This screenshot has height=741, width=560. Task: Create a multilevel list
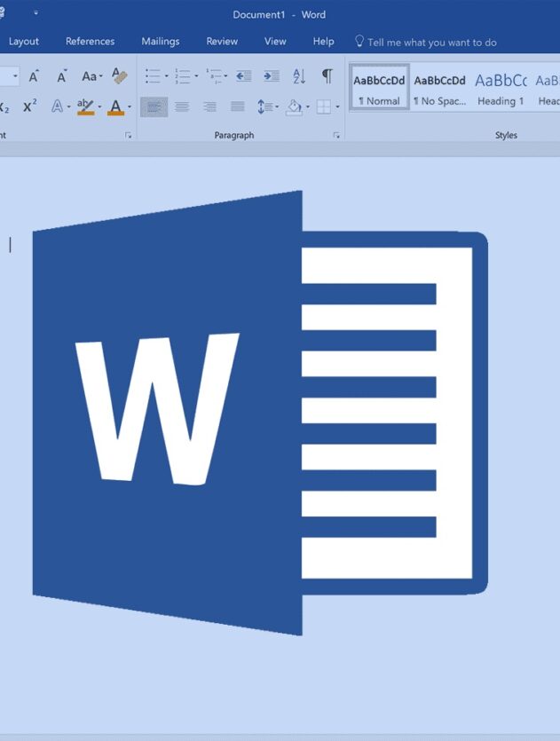point(214,76)
